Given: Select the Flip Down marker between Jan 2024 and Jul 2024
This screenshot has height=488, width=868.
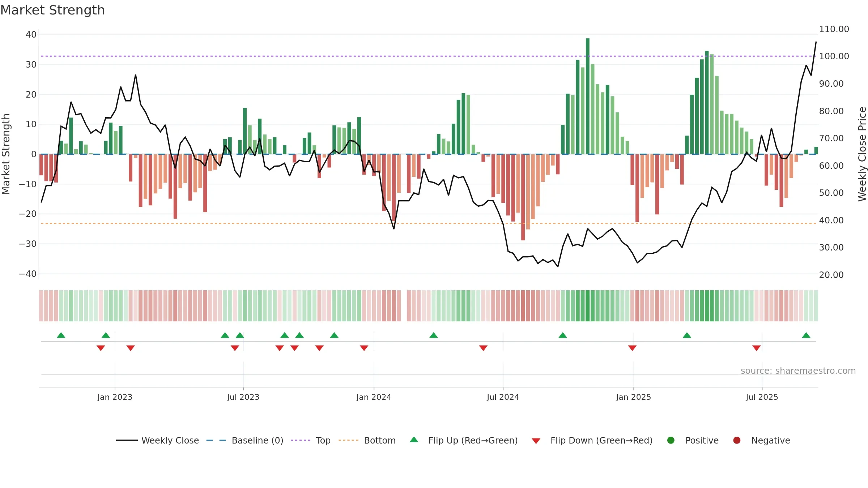Looking at the screenshot, I should (483, 348).
